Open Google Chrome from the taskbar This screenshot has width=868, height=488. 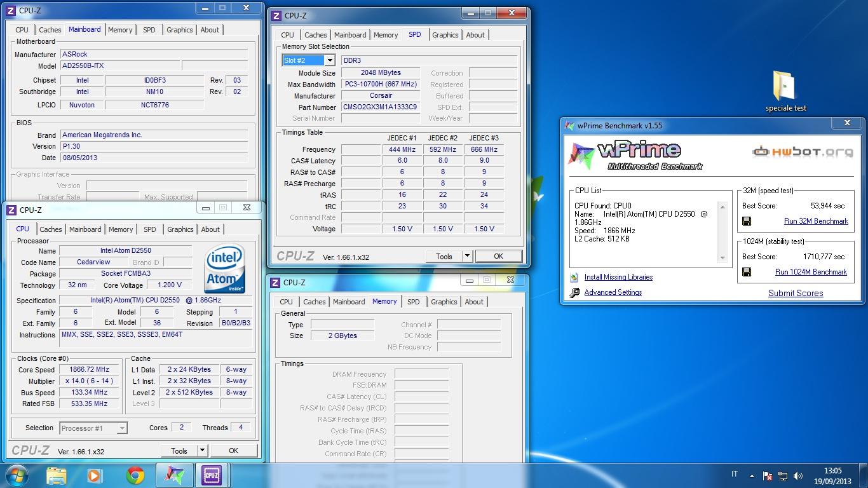pyautogui.click(x=135, y=475)
